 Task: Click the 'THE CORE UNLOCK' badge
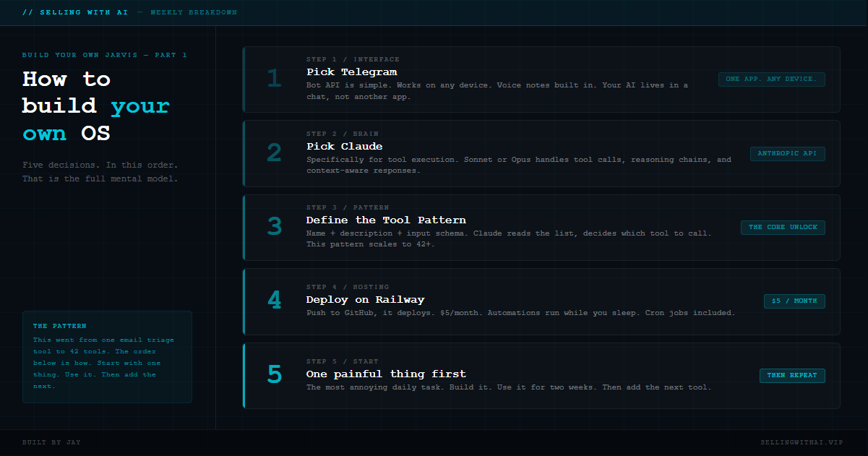pos(783,228)
